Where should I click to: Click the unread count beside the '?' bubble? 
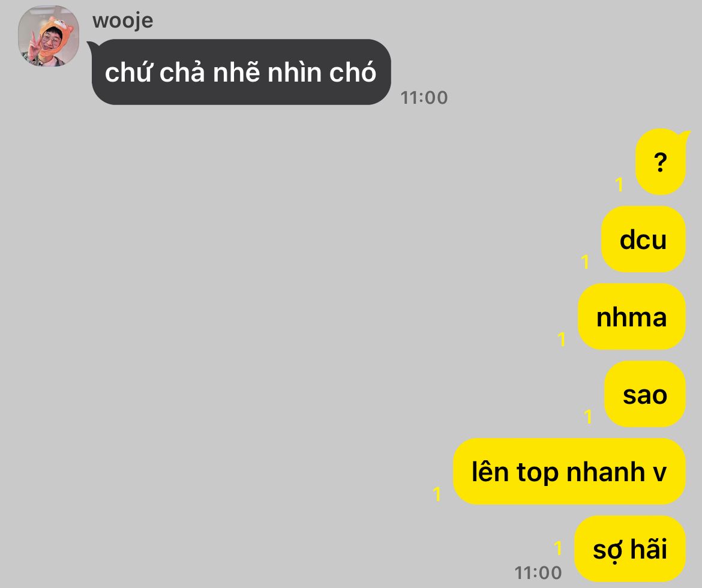click(x=619, y=185)
